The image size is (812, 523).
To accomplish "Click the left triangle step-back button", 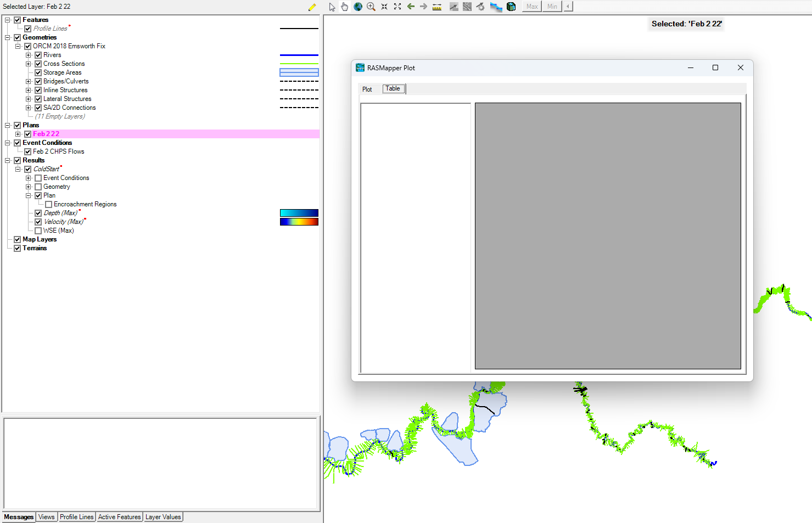I will pyautogui.click(x=568, y=7).
